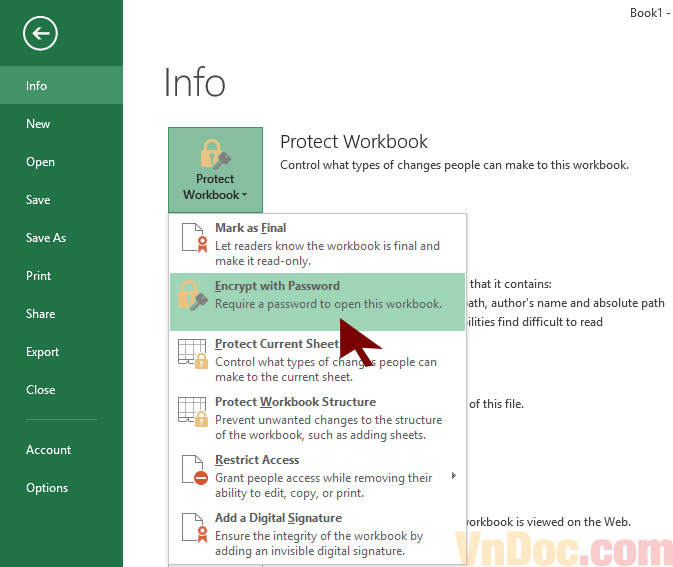673x567 pixels.
Task: Select Mark as Final option
Action: (x=317, y=244)
